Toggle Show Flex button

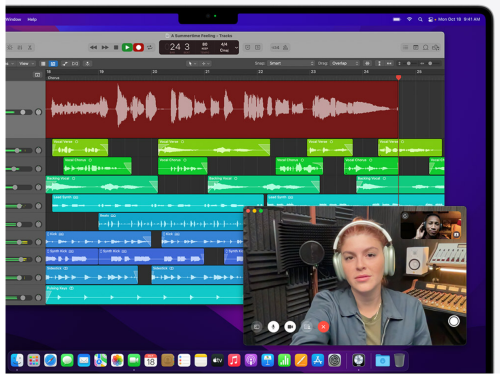pos(75,63)
